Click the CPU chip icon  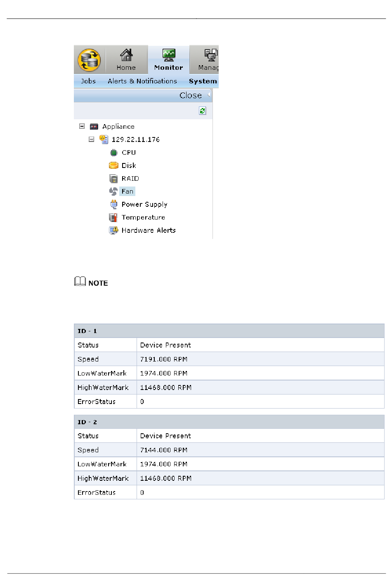pyautogui.click(x=113, y=153)
